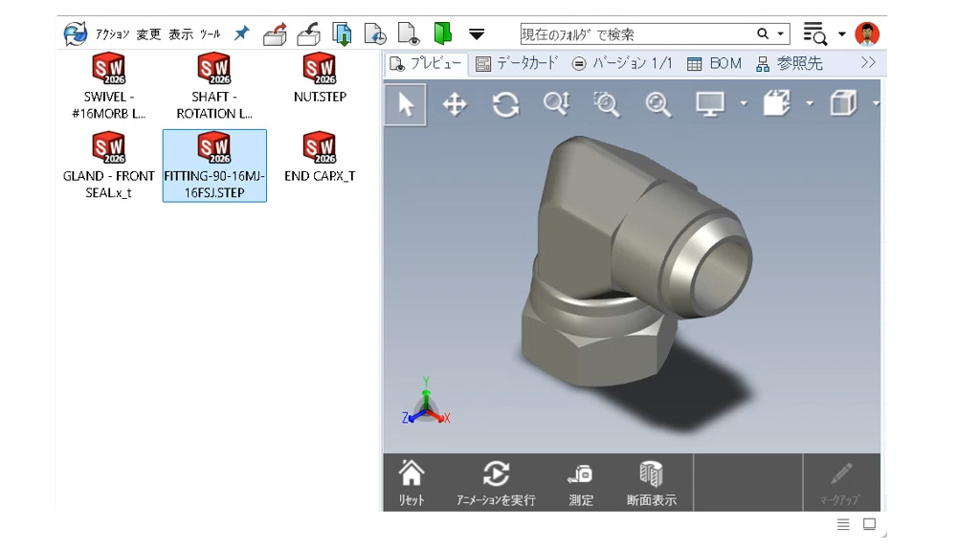
Task: Activate 断面表示 section view tool
Action: 651,483
